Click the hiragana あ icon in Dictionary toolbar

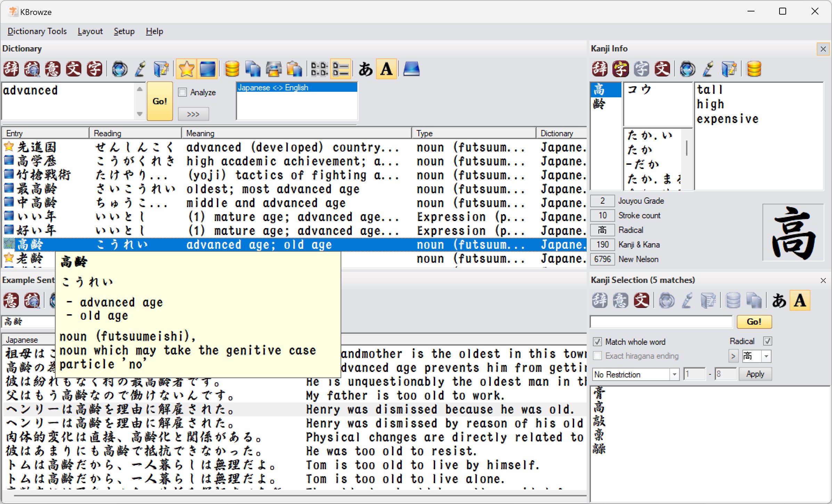point(365,69)
